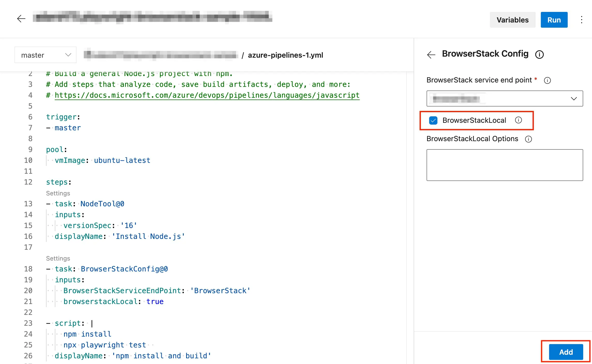592x364 pixels.
Task: Uncheck the BrowserStackLocal checkbox
Action: (x=433, y=120)
